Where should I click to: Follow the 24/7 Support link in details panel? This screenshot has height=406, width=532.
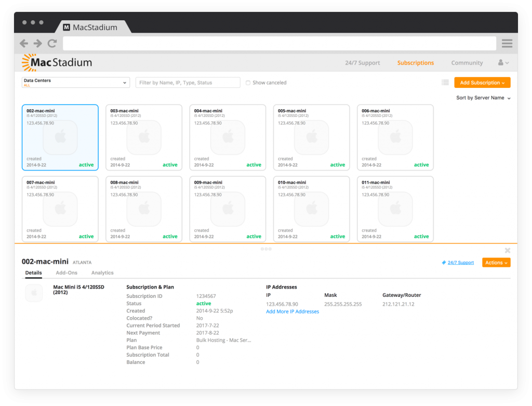point(460,263)
